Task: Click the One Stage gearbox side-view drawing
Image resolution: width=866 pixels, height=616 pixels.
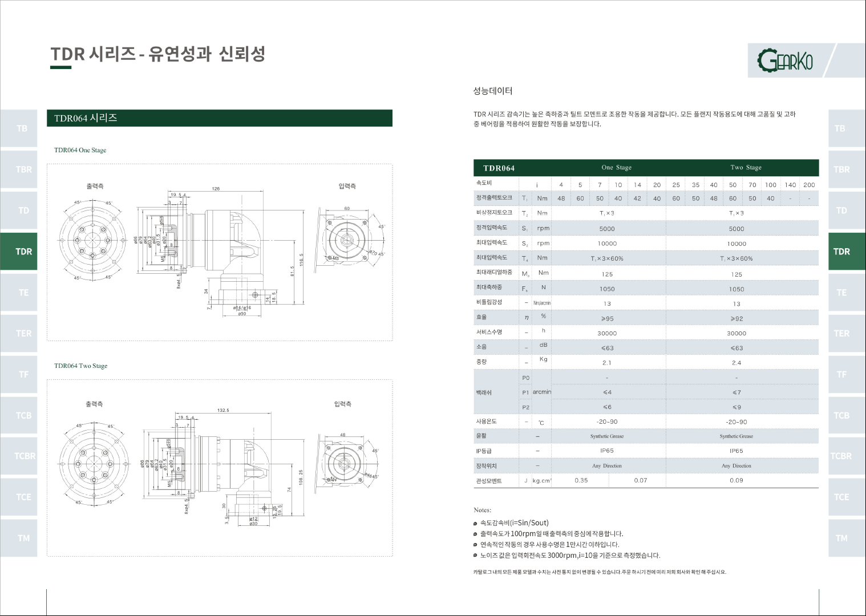Action: point(220,251)
